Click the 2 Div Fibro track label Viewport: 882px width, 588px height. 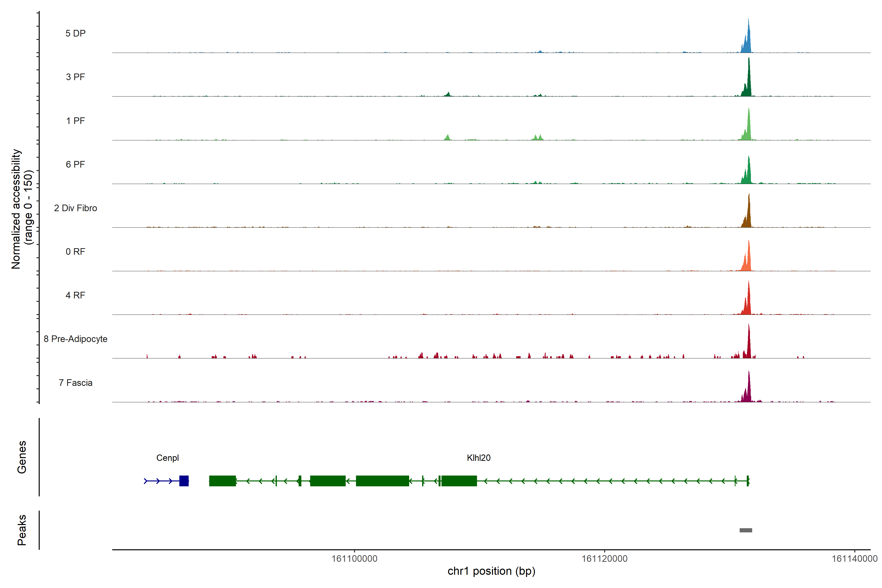[75, 208]
